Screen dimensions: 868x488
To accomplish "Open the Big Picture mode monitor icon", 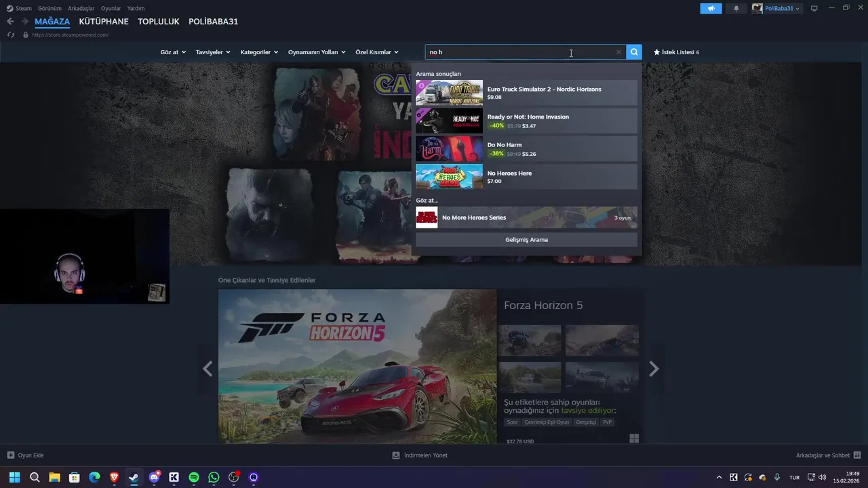I will pos(814,8).
